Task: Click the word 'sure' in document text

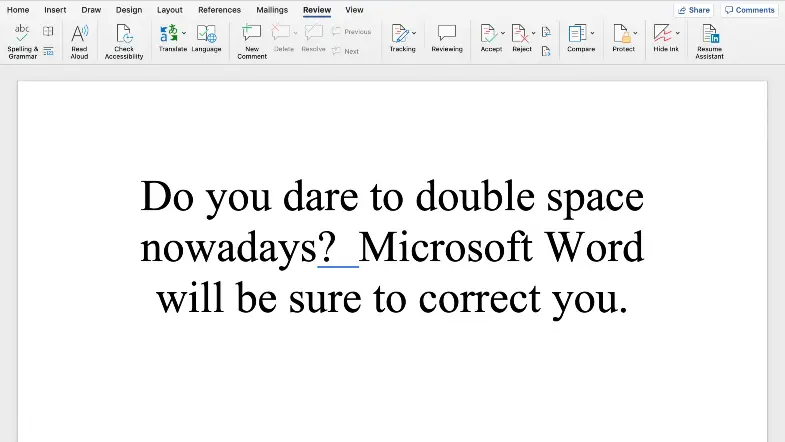Action: [x=325, y=301]
